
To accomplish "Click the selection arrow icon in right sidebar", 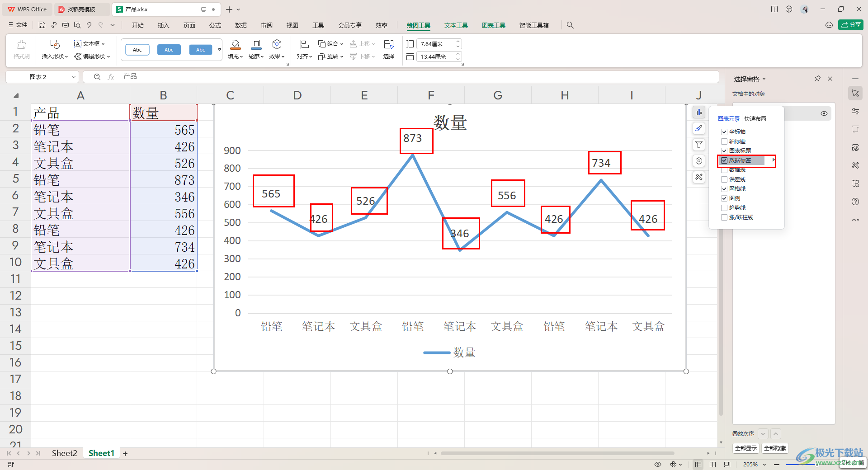I will (x=855, y=93).
